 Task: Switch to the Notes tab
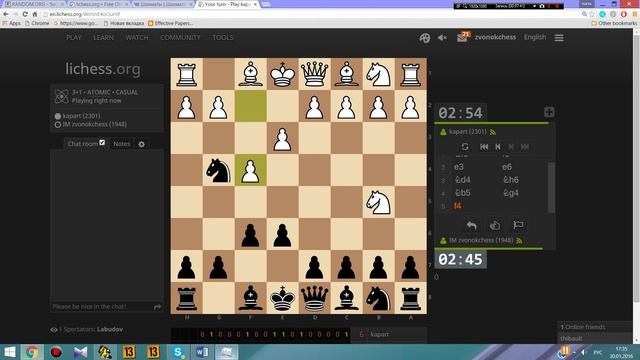click(122, 144)
